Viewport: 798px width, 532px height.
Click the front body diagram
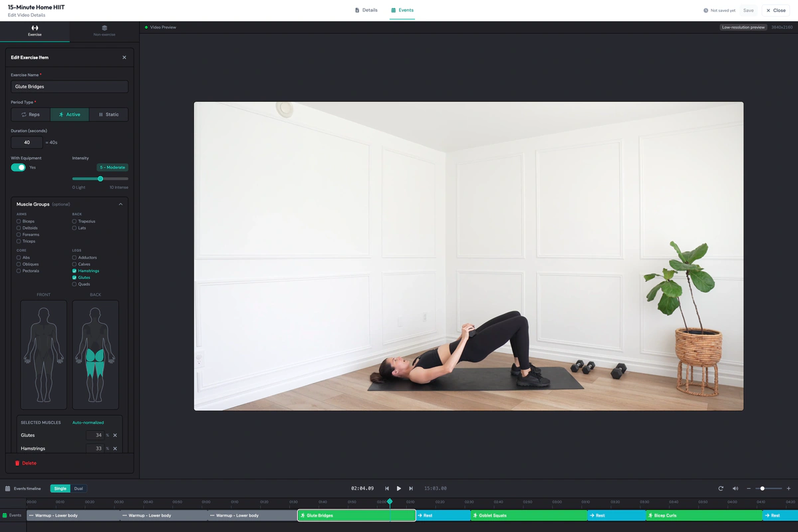[x=44, y=354]
